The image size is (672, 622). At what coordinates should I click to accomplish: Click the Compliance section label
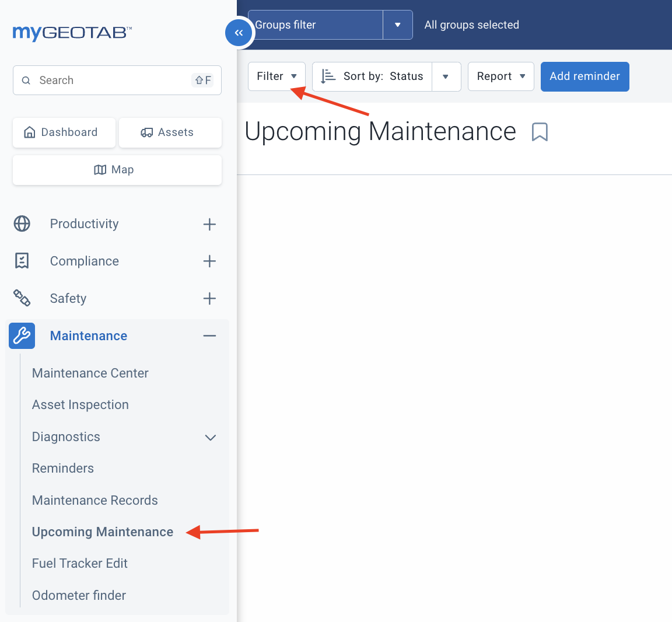(85, 261)
